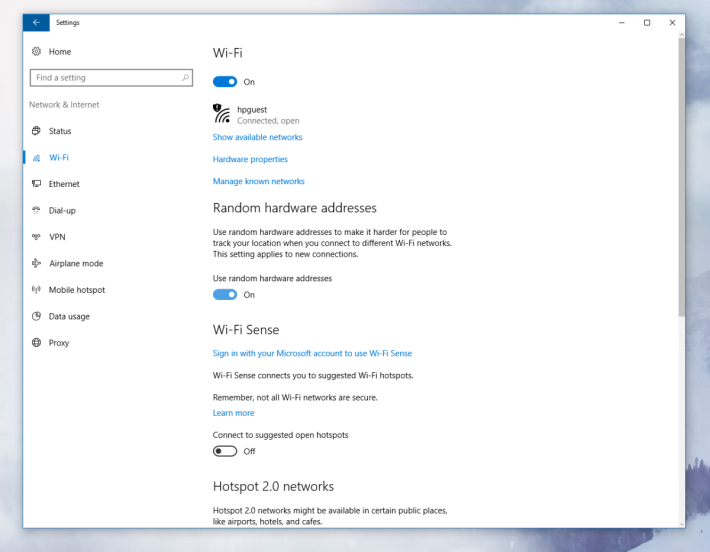Screen dimensions: 710x552
Task: Select the hpguest connected network name
Action: [252, 110]
